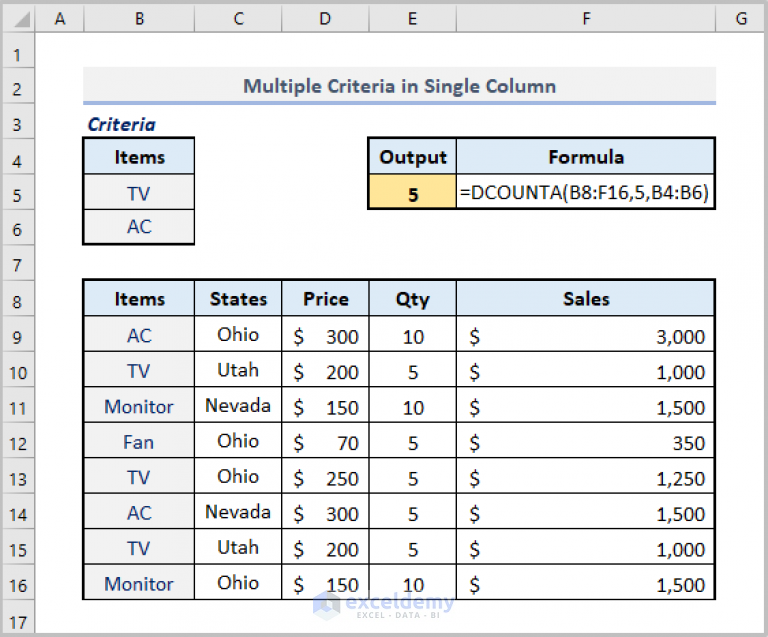This screenshot has height=637, width=768.
Task: Select 'Monitor' item cell in row 16
Action: (x=140, y=582)
